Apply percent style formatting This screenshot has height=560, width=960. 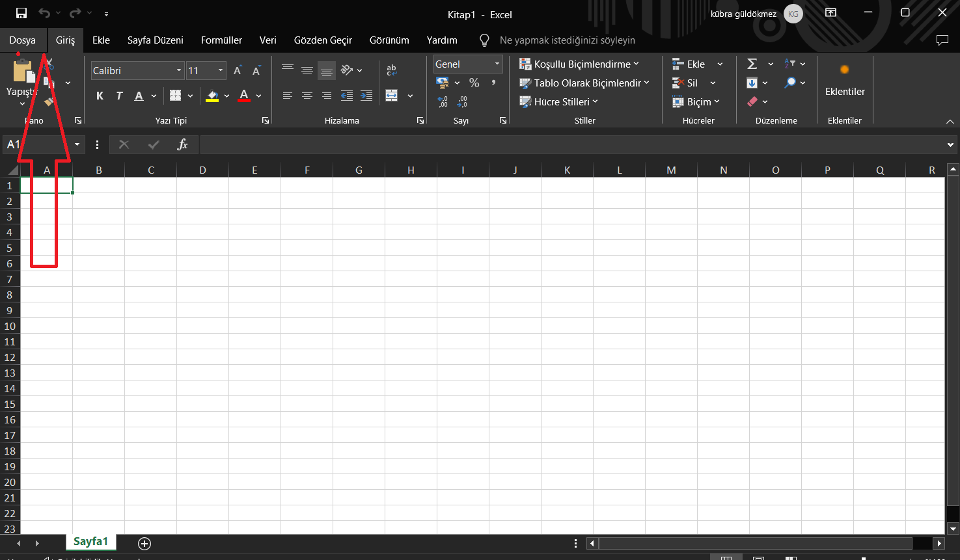point(474,83)
